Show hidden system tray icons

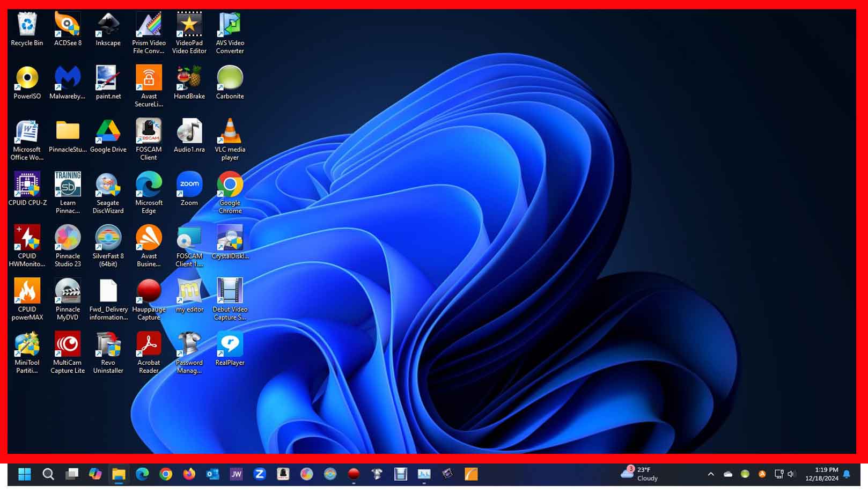tap(711, 474)
